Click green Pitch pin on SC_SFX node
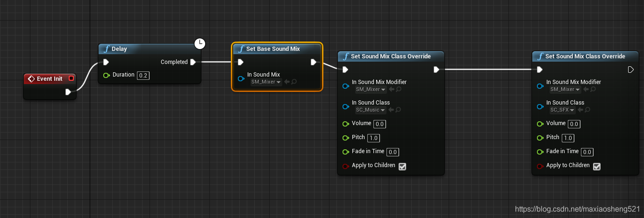Screen dimensions: 644x218 point(540,138)
